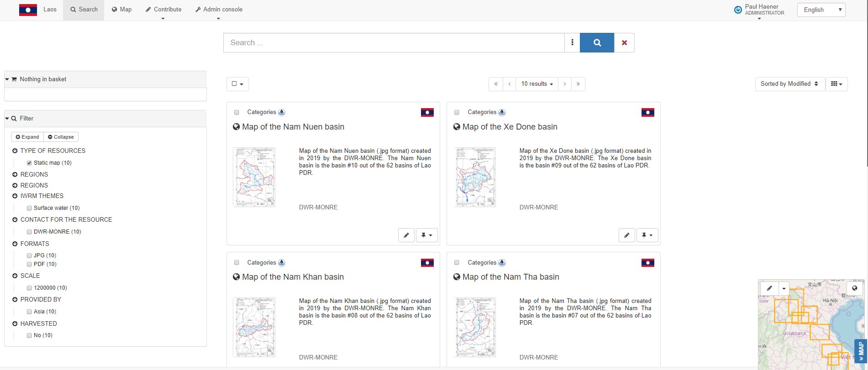Click the Expand filter button
The height and width of the screenshot is (370, 868).
[27, 137]
